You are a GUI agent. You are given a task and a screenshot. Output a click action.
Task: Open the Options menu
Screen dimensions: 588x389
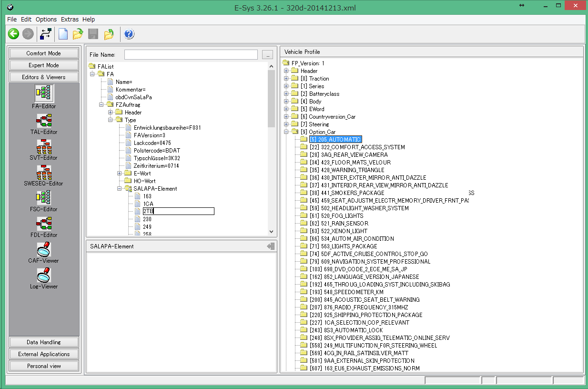click(46, 20)
